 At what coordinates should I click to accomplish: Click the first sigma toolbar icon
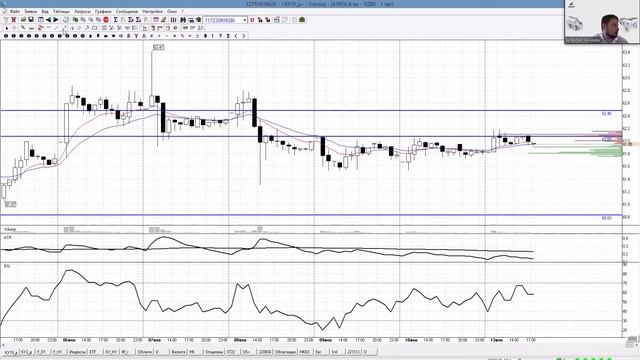click(x=116, y=20)
